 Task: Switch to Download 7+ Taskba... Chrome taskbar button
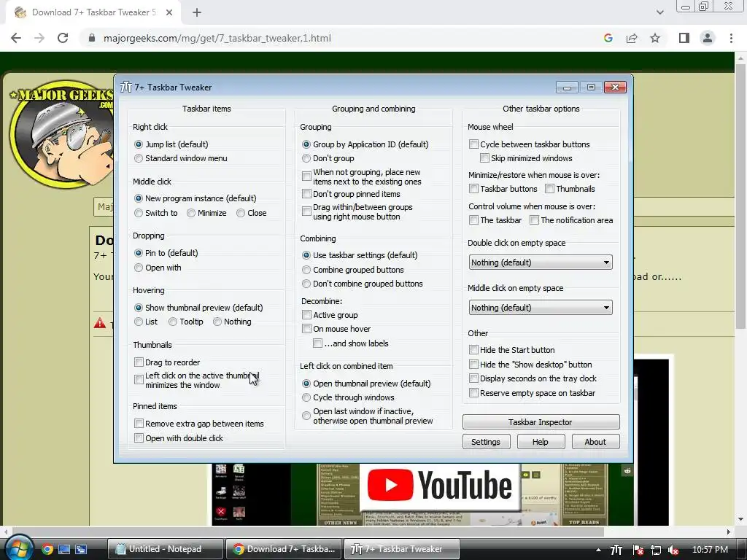[x=284, y=549]
